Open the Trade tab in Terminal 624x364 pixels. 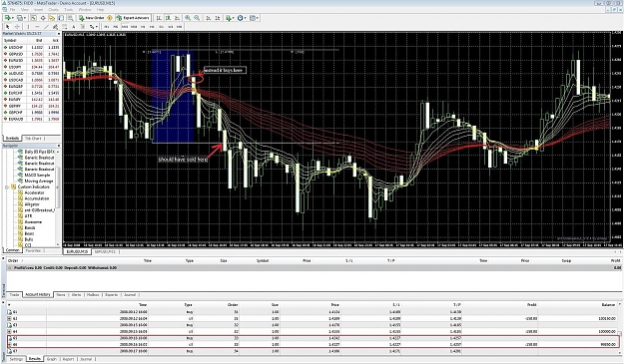14,295
